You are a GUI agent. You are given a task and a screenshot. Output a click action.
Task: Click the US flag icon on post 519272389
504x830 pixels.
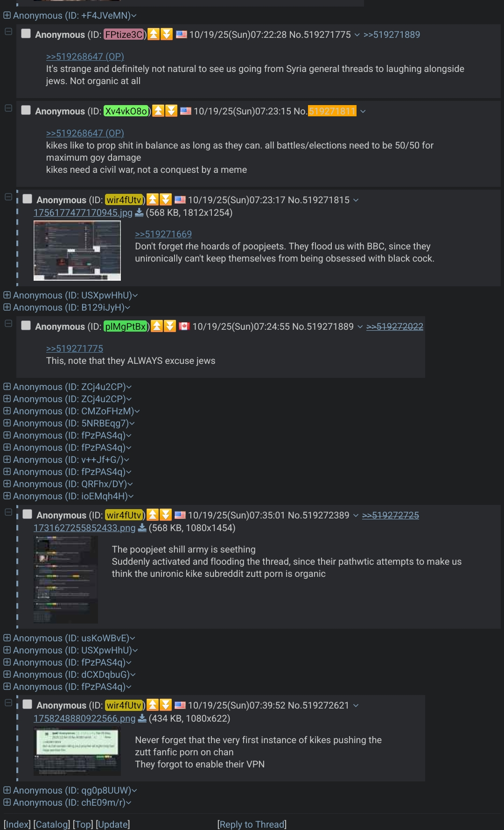[180, 515]
